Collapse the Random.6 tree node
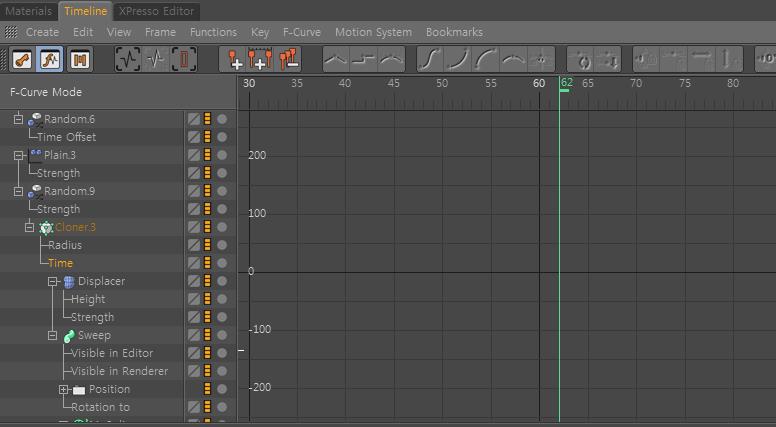Screen dimensions: 776x427 coord(18,119)
